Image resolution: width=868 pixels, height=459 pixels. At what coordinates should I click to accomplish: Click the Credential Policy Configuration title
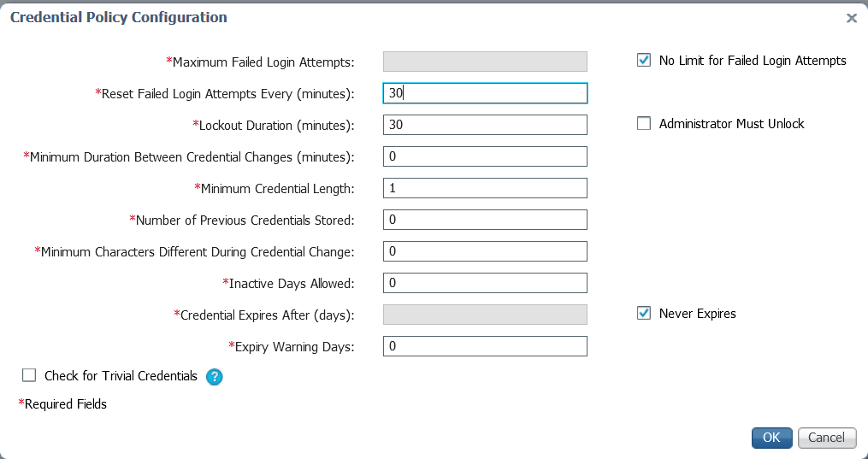(x=119, y=17)
